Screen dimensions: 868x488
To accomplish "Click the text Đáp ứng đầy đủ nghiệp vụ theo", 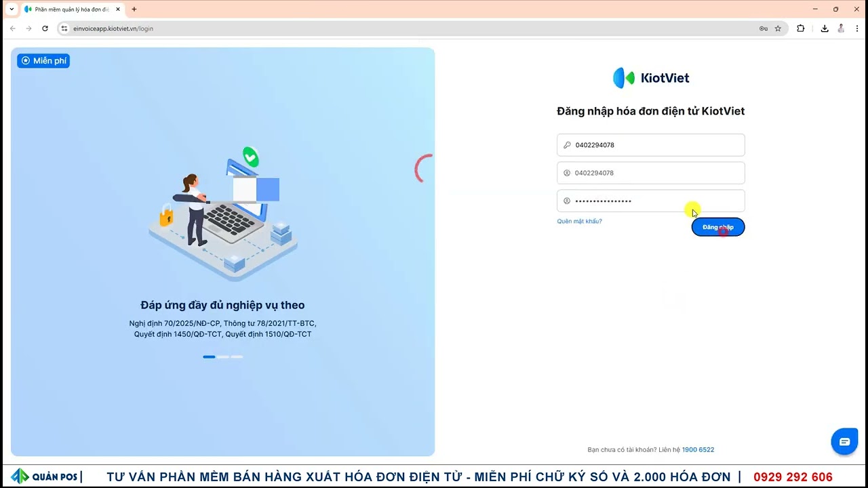I will tap(222, 305).
